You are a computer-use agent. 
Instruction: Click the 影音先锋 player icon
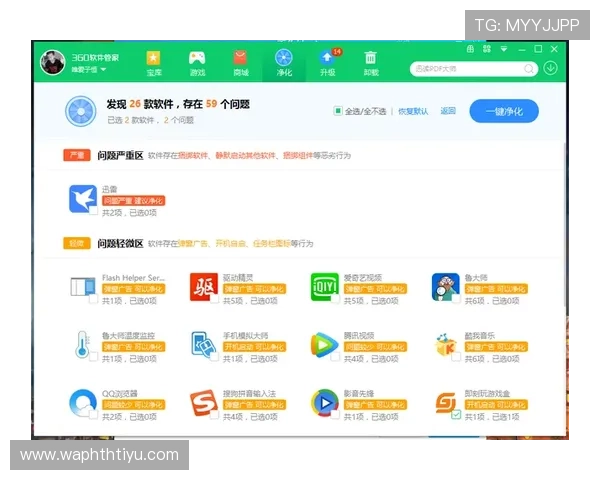point(324,403)
